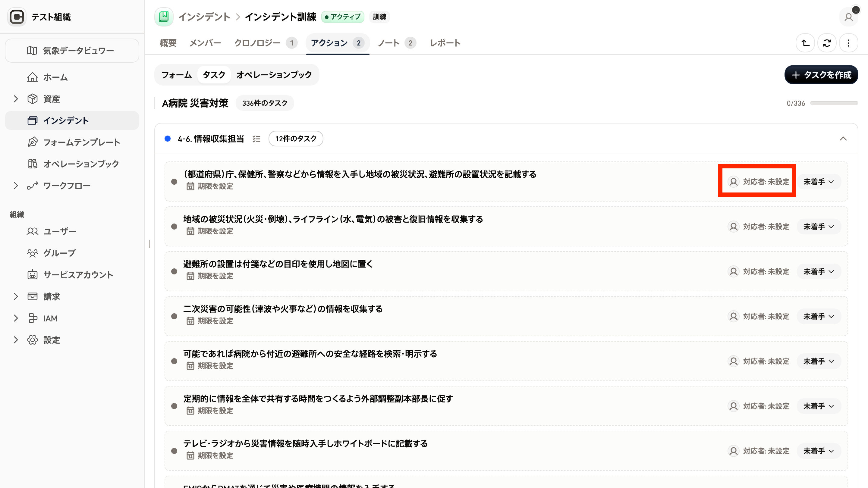Click the incident book icon beside breadcrumb
This screenshot has width=868, height=488.
(164, 17)
